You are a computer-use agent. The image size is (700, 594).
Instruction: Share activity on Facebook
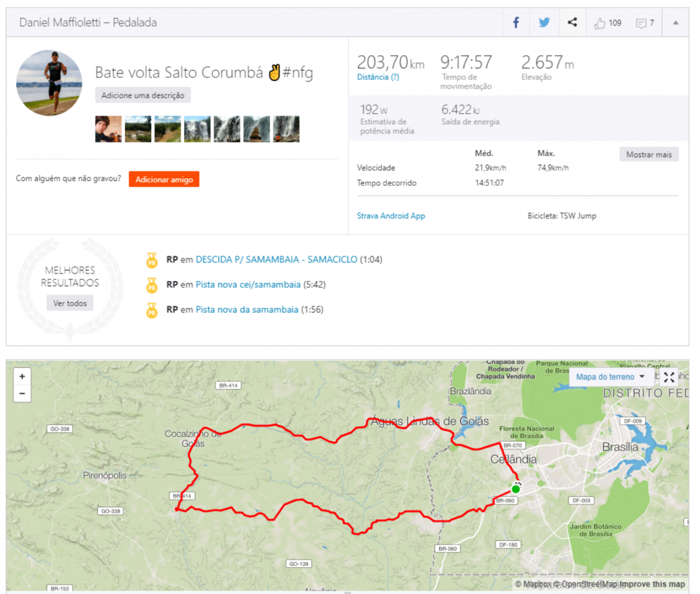[516, 23]
